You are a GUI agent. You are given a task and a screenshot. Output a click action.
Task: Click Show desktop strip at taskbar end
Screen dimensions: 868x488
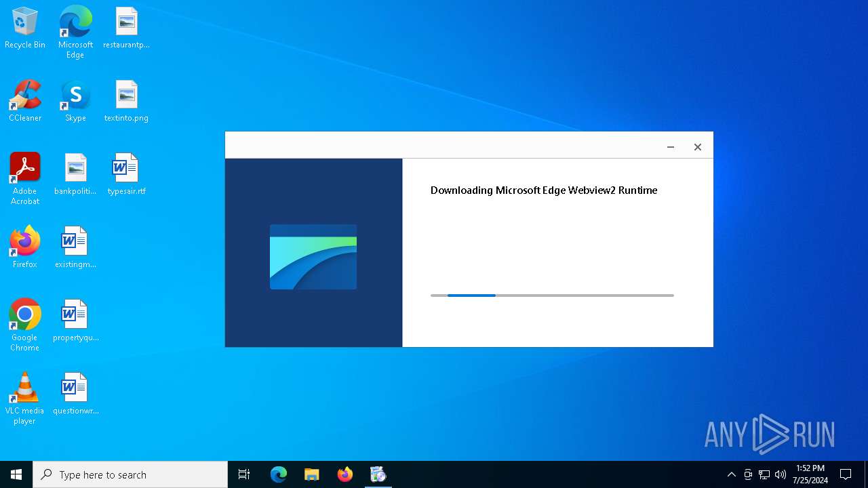866,474
